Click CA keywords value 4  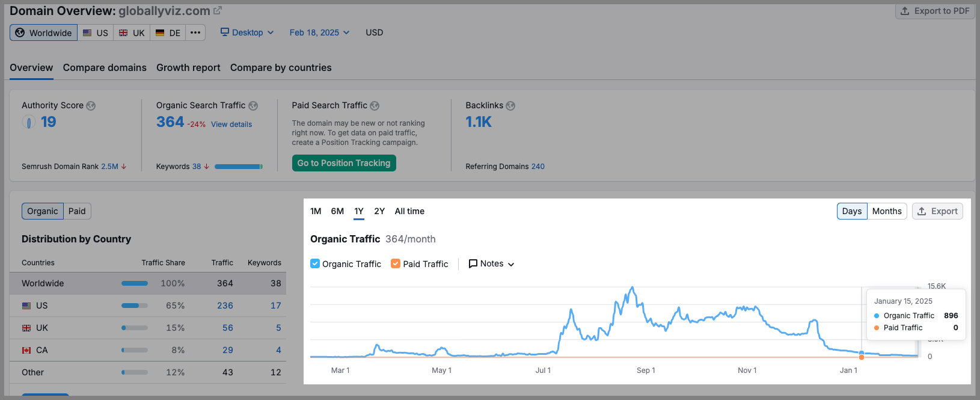pyautogui.click(x=278, y=350)
